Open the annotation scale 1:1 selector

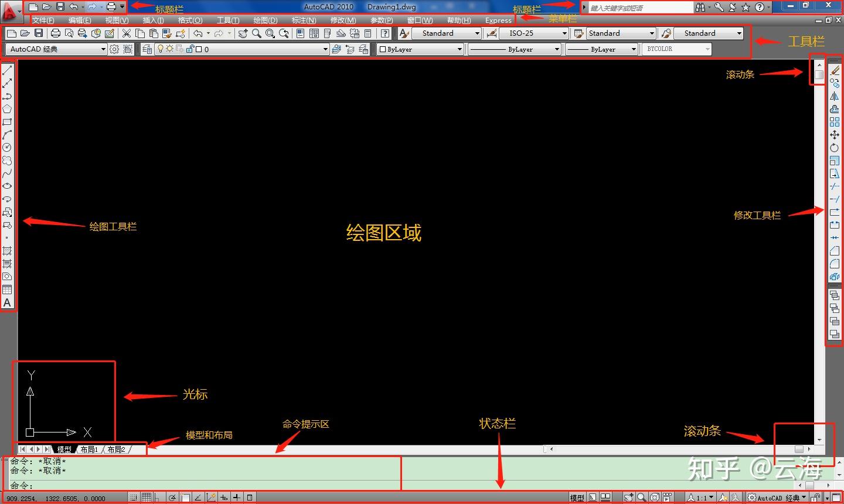(x=700, y=498)
